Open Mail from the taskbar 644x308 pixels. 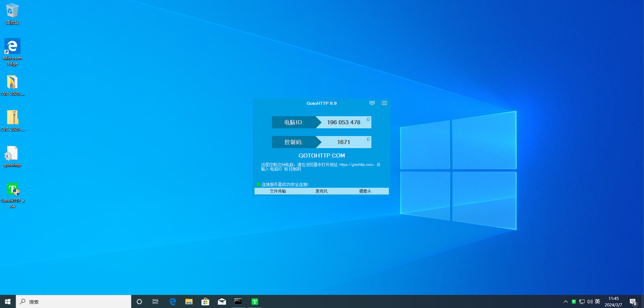222,302
